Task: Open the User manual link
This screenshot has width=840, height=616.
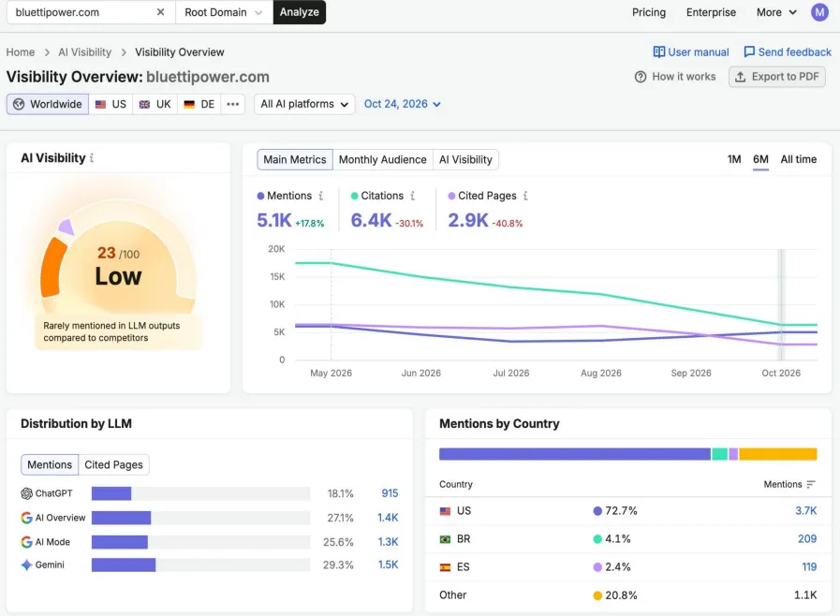Action: click(691, 52)
